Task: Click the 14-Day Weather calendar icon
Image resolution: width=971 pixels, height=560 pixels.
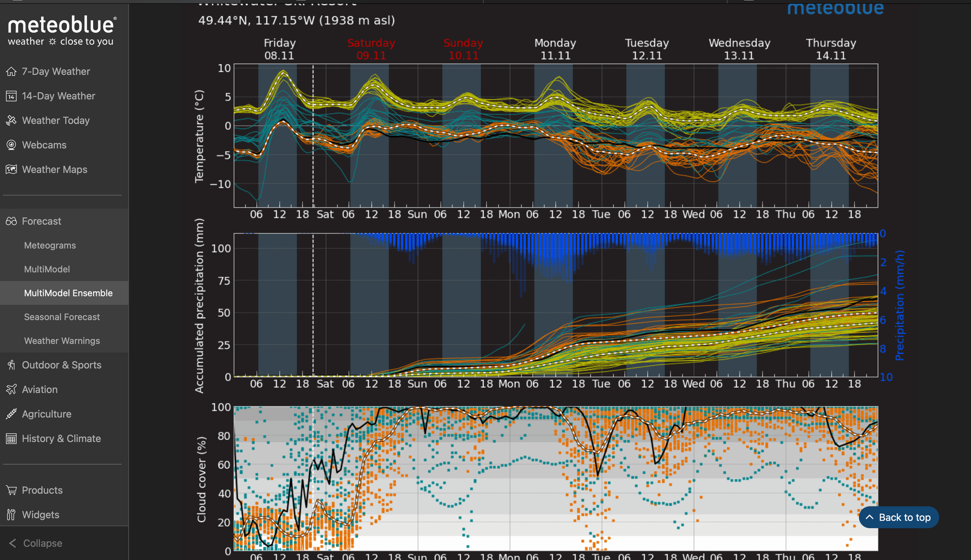Action: (x=11, y=96)
